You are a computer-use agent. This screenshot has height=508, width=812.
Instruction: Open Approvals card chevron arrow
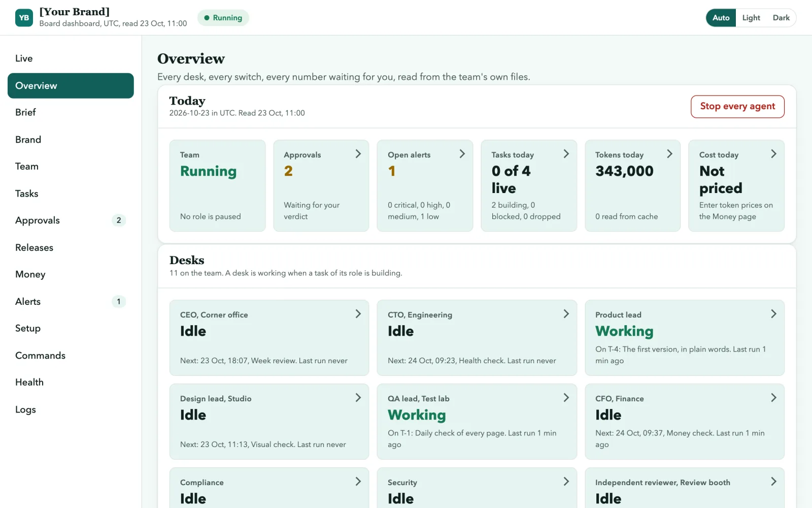358,154
